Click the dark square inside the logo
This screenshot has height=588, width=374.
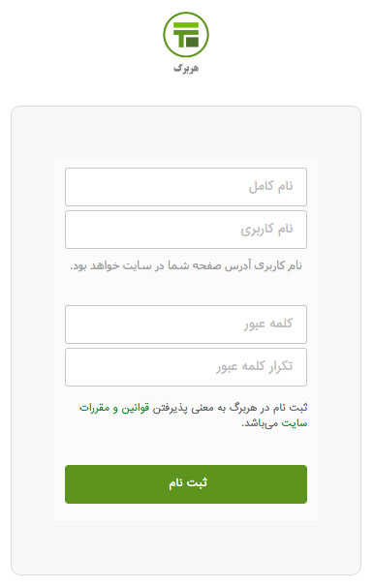pos(192,41)
